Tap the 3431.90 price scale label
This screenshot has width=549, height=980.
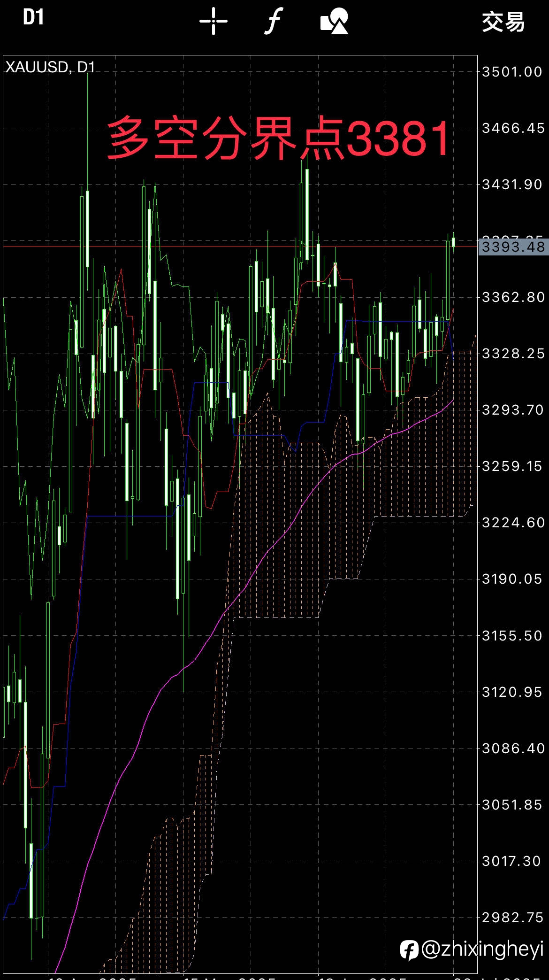[512, 185]
